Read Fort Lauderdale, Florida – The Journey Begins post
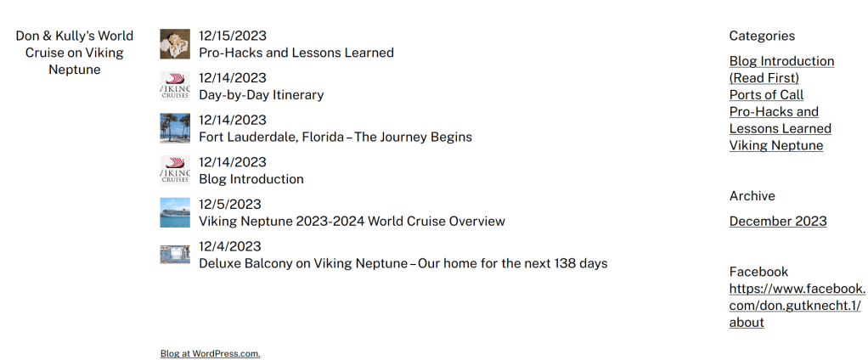Screen dimensions: 868x360 click(335, 137)
